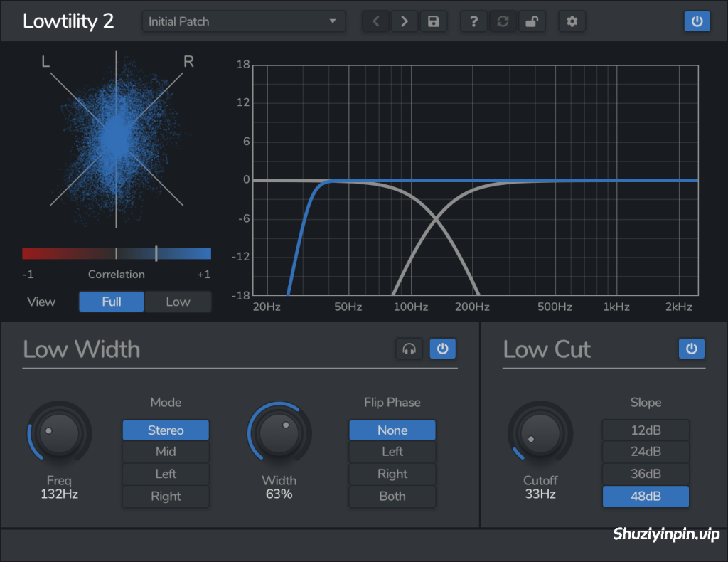Switch view to Low
728x562 pixels.
pyautogui.click(x=178, y=302)
